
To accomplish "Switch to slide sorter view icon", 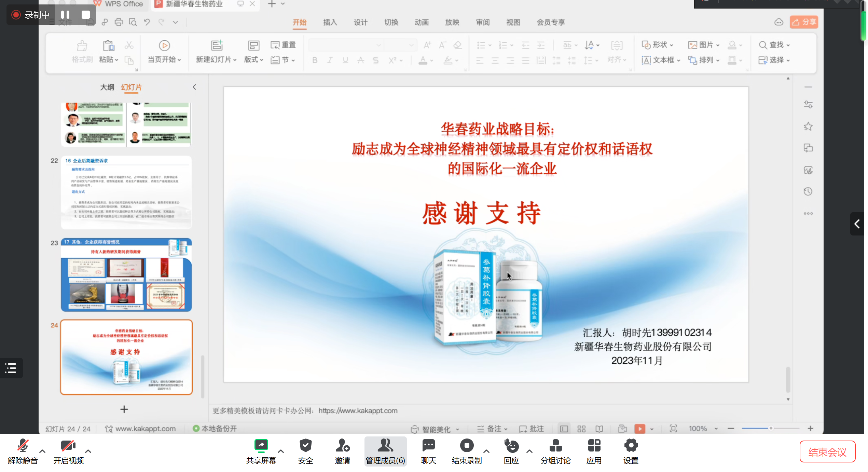I will tap(581, 429).
